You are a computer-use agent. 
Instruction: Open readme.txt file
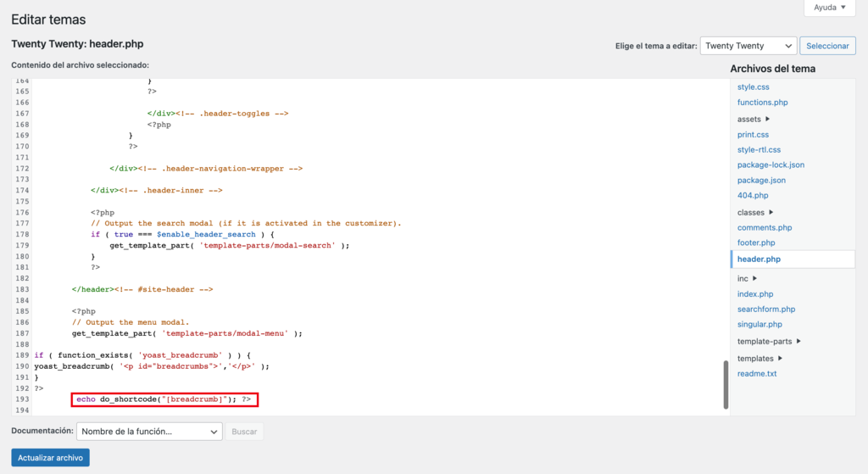coord(757,374)
